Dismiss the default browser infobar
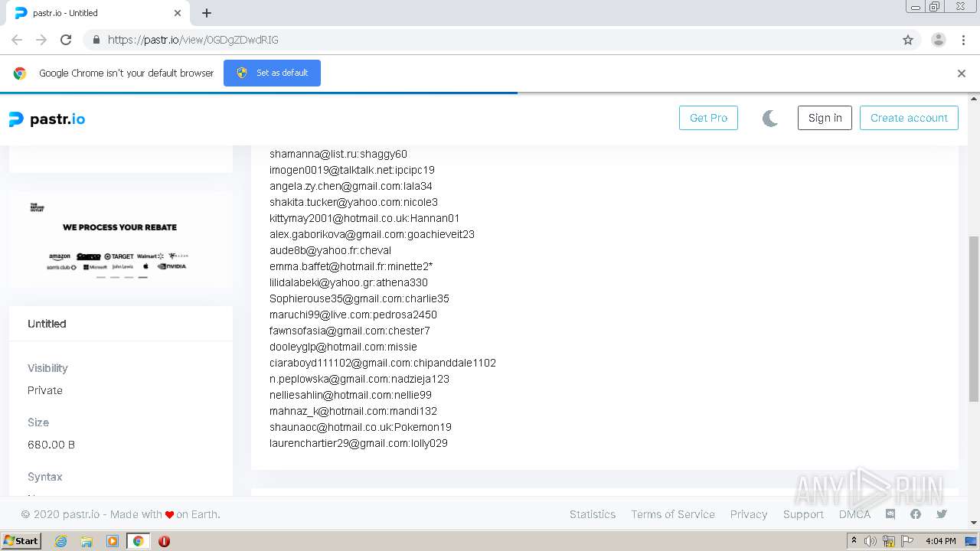Image resolution: width=980 pixels, height=551 pixels. (x=962, y=73)
